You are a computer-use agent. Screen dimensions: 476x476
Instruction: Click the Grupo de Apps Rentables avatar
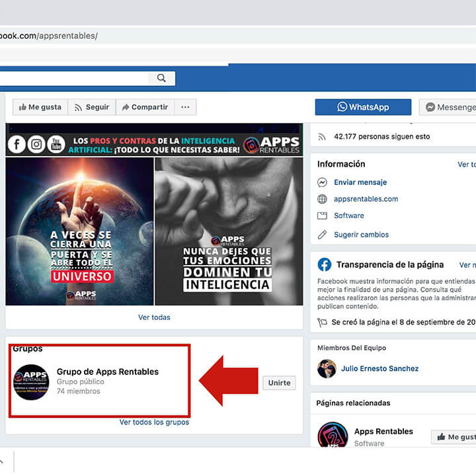pyautogui.click(x=32, y=382)
